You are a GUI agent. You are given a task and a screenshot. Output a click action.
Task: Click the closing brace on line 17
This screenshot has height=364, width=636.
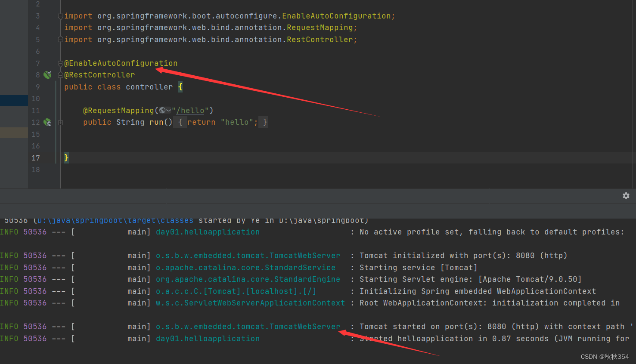pos(65,158)
